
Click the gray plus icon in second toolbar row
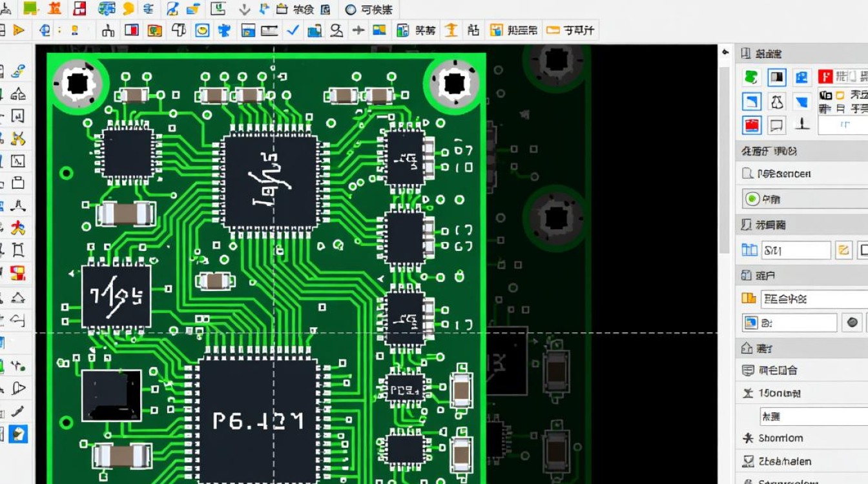358,30
